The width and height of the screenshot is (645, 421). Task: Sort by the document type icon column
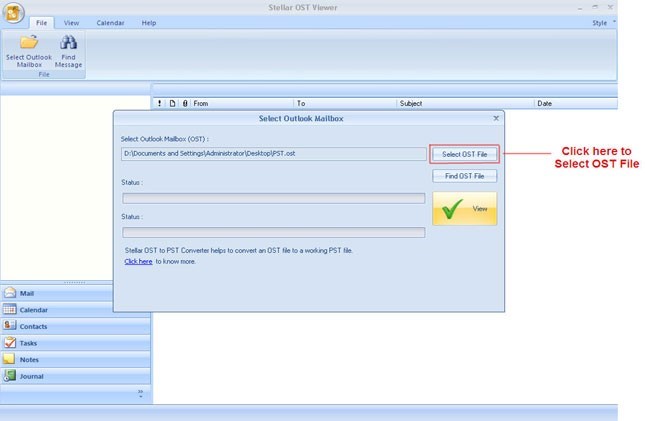point(172,103)
